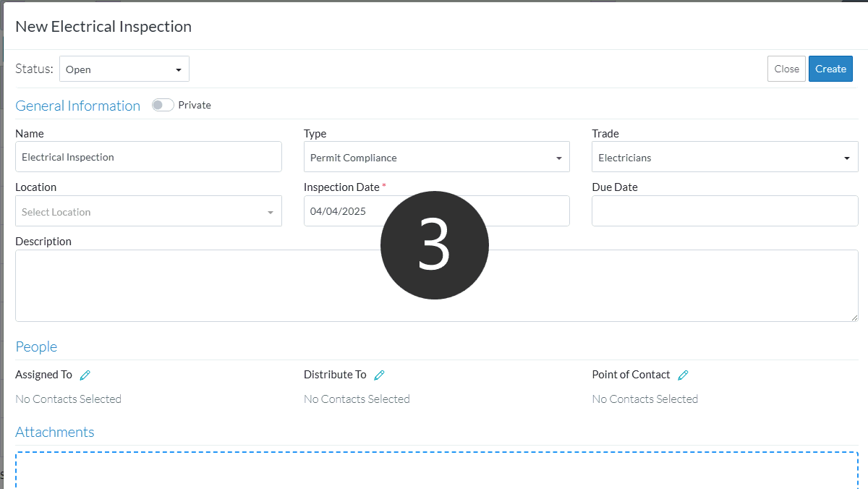The image size is (868, 489).
Task: Click the Distribute To edit pencil icon
Action: [379, 375]
